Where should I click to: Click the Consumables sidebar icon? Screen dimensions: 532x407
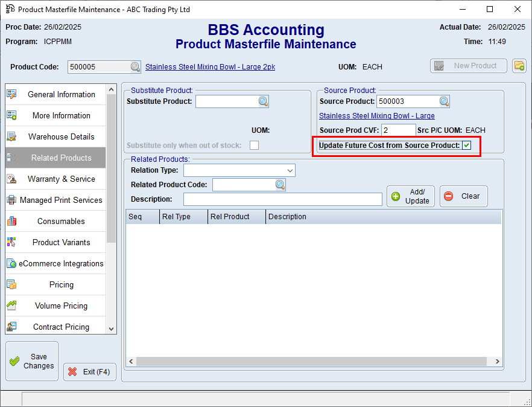11,221
